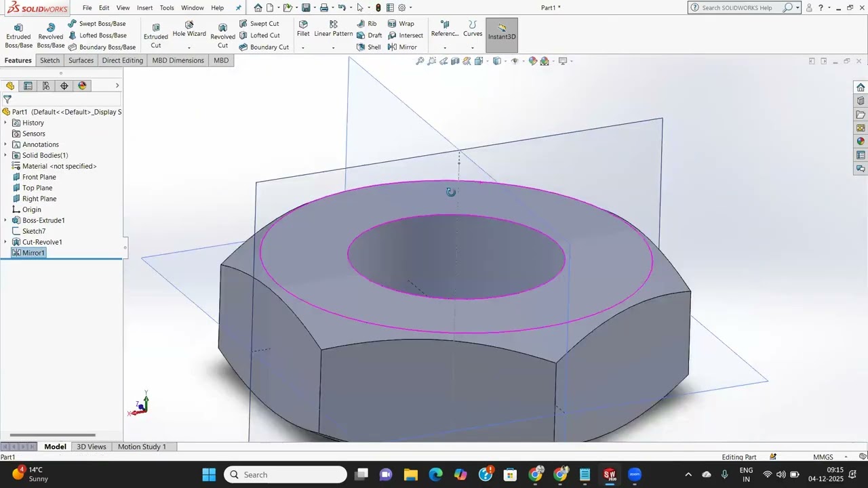Screen dimensions: 868x488
Task: Toggle the pin menu bar icon
Action: pyautogui.click(x=238, y=8)
